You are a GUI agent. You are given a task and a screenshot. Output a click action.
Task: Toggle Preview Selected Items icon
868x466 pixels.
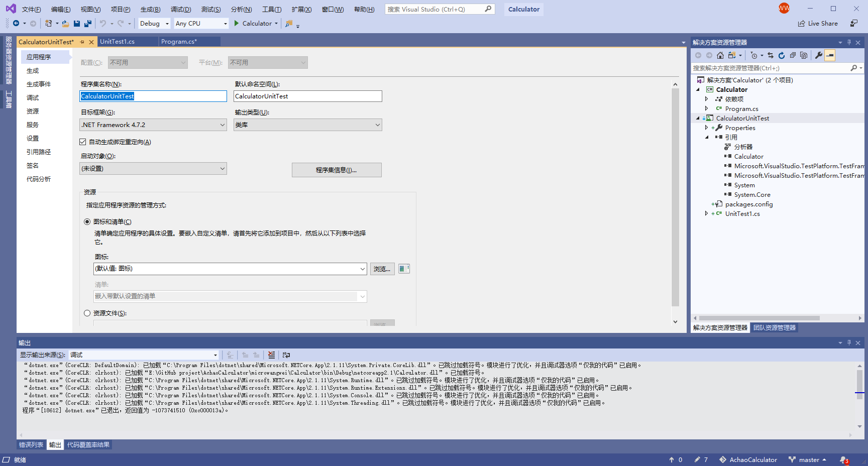830,55
